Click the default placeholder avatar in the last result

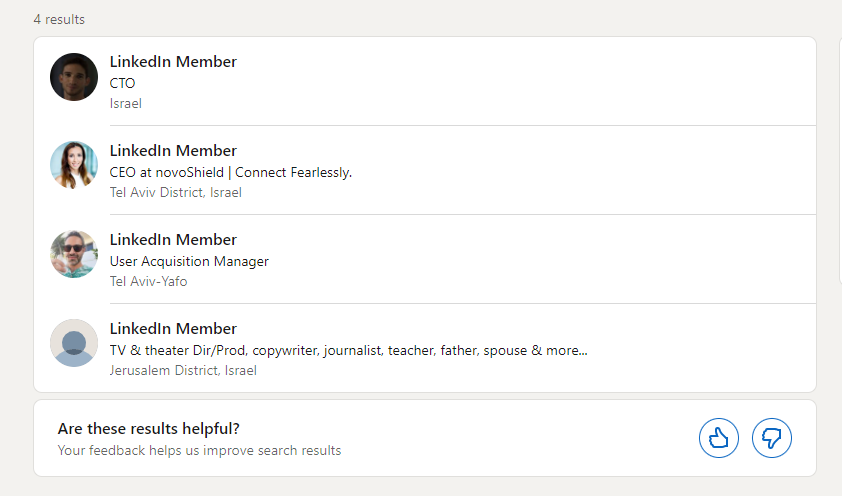pos(74,343)
